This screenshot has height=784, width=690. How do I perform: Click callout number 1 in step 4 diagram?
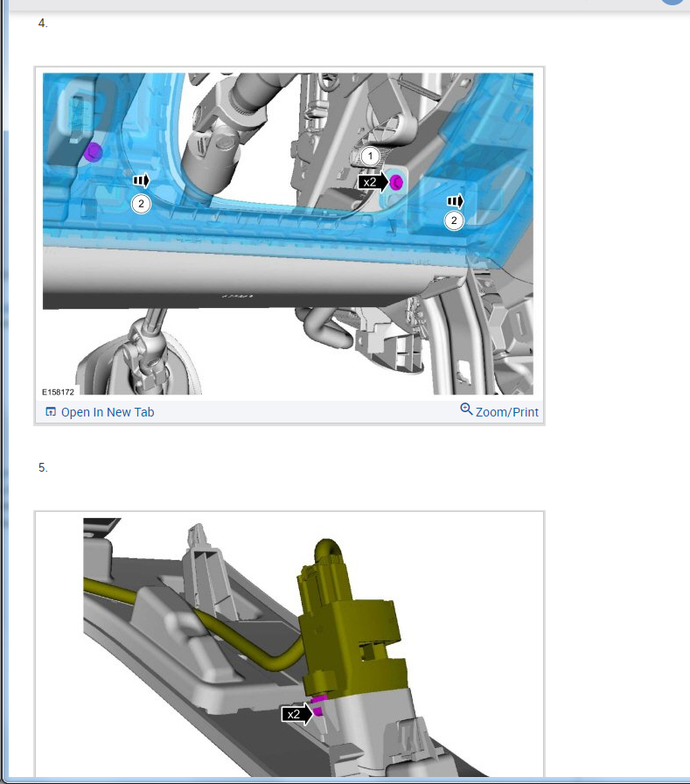371,156
